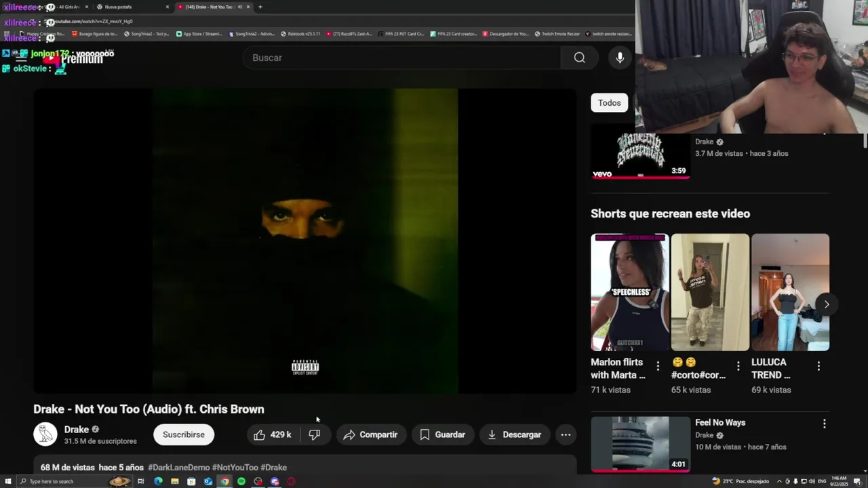Open the #corto short thumbnail

pos(710,292)
